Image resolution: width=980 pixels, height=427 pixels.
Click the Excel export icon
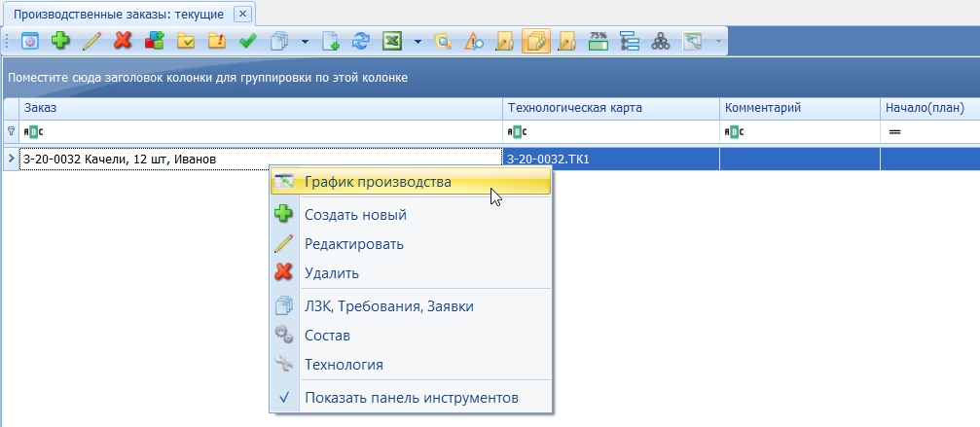(392, 42)
